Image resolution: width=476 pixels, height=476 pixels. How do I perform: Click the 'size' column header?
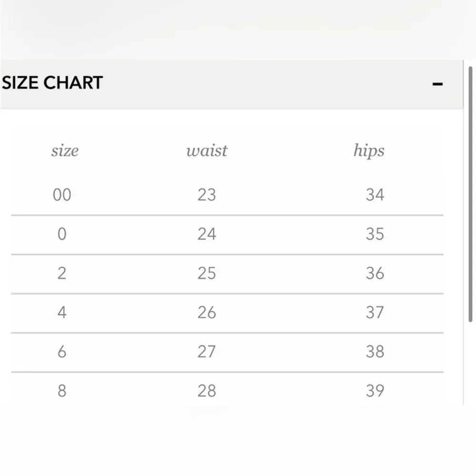tap(65, 151)
